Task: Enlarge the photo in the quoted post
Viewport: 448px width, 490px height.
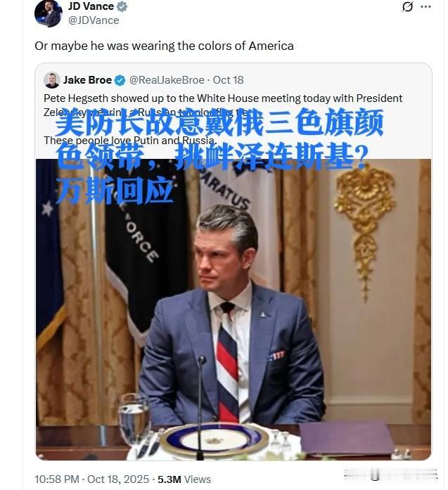Action: (233, 309)
